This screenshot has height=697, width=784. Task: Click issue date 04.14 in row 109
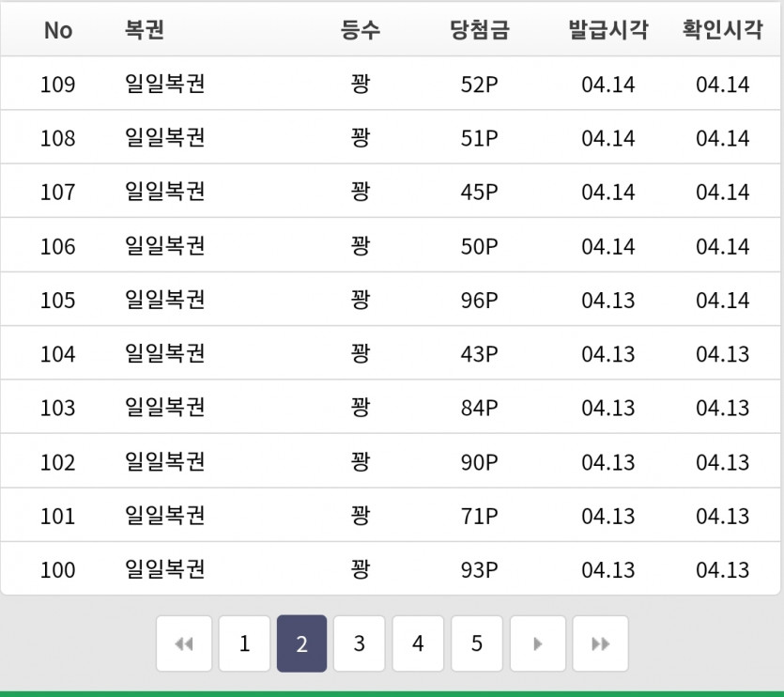click(608, 84)
